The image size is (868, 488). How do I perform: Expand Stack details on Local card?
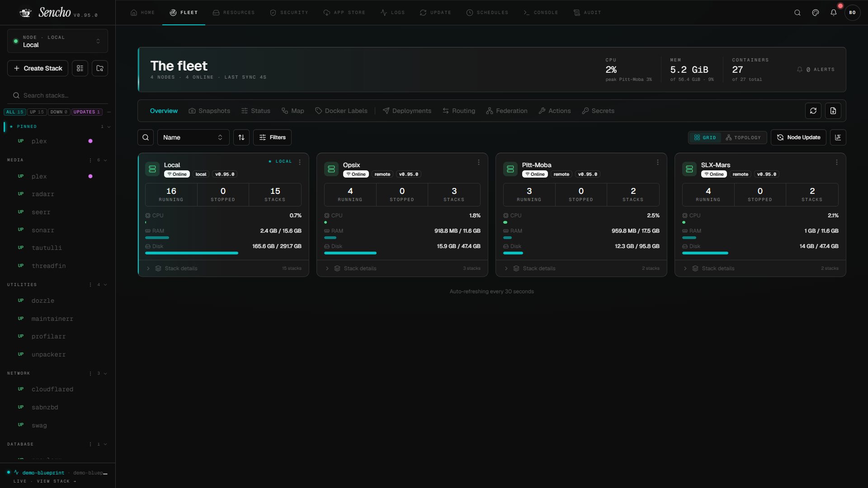[223, 268]
